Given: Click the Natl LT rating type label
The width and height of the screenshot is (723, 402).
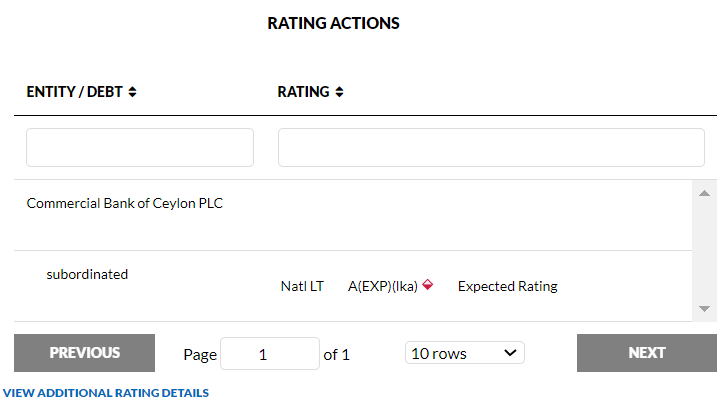Looking at the screenshot, I should click(x=302, y=287).
